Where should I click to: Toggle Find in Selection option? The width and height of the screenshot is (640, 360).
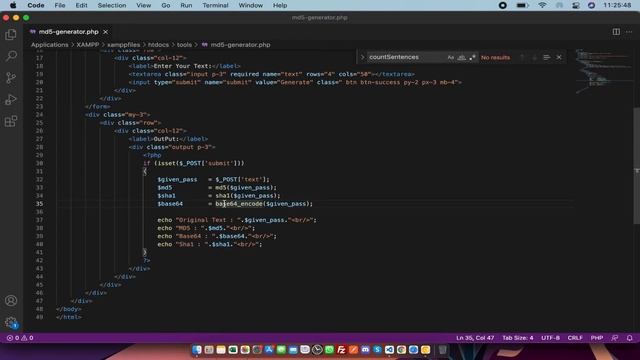(x=547, y=57)
